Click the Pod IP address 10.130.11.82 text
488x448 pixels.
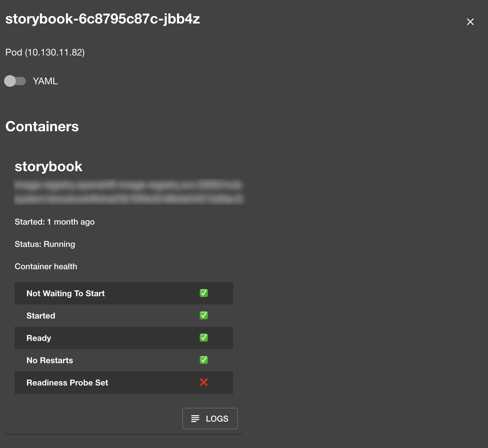tap(55, 52)
